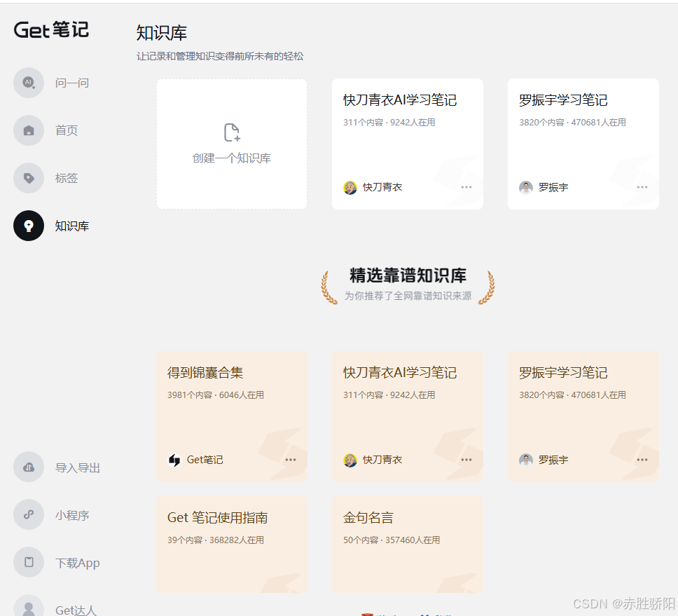Image resolution: width=678 pixels, height=616 pixels.
Task: Click the 小程序 link icon
Action: tap(29, 515)
